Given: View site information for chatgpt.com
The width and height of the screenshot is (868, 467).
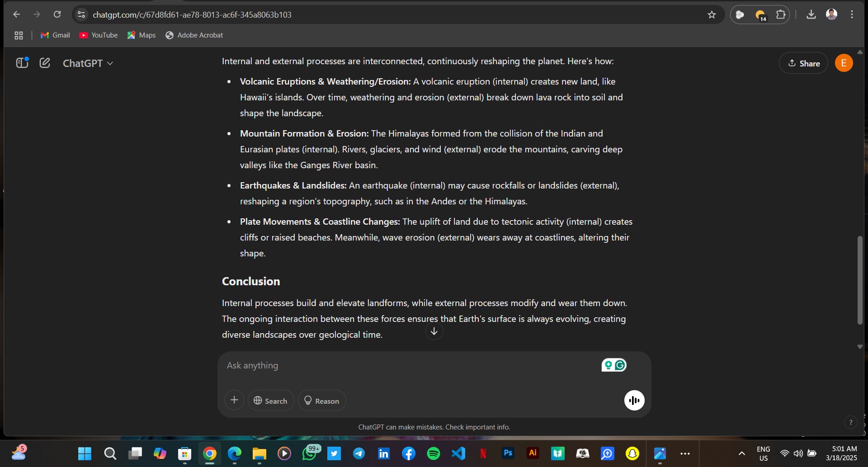Looking at the screenshot, I should tap(81, 15).
